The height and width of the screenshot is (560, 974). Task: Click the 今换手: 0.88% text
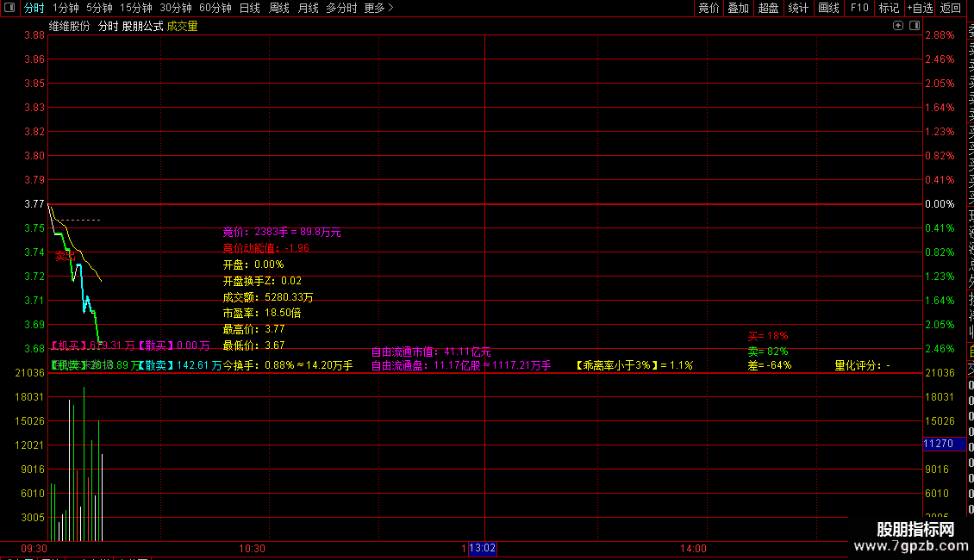pyautogui.click(x=288, y=365)
